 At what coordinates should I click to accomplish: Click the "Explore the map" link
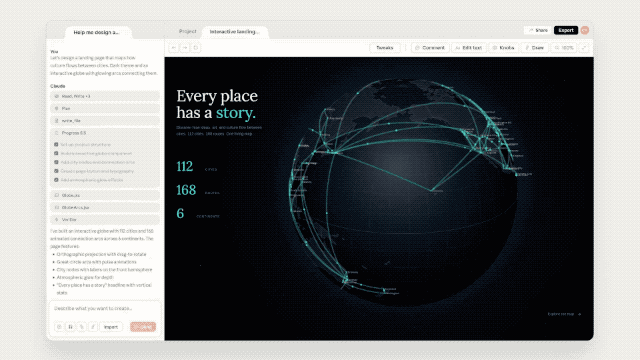click(564, 314)
